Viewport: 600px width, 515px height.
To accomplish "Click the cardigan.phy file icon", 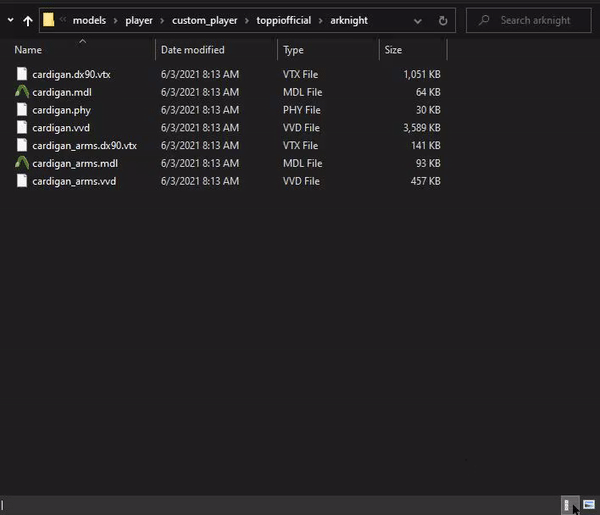I will pos(22,109).
